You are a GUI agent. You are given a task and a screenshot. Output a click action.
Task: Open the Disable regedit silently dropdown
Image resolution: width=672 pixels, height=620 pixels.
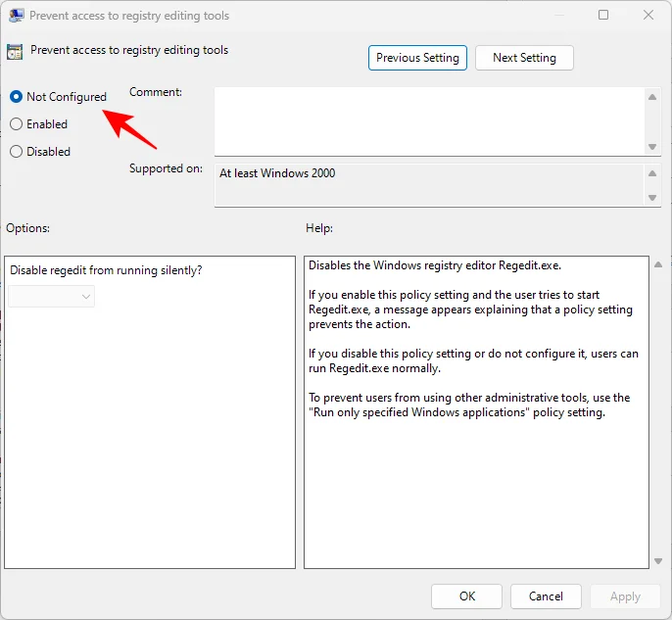pyautogui.click(x=52, y=296)
